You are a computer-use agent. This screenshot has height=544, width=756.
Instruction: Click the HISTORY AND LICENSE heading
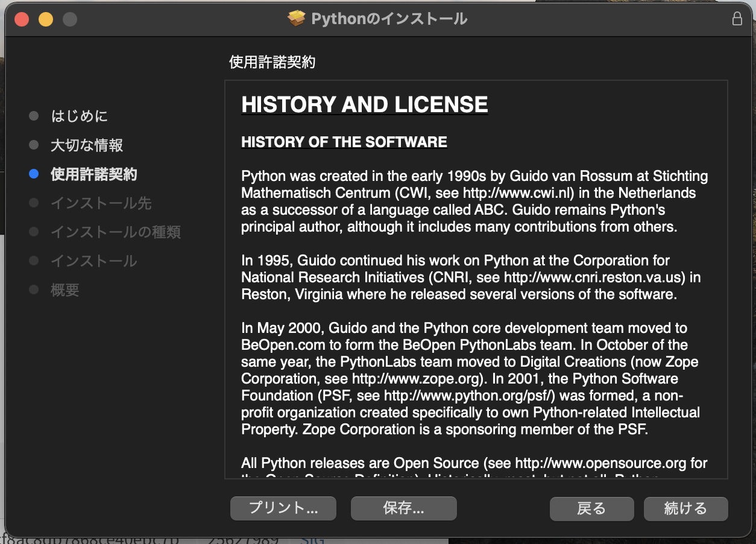tap(365, 104)
